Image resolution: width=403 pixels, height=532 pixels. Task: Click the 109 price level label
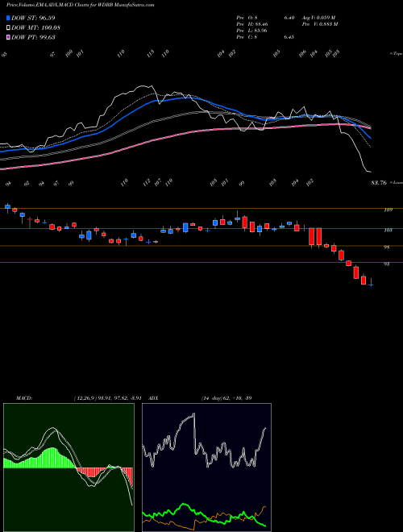coord(388,210)
